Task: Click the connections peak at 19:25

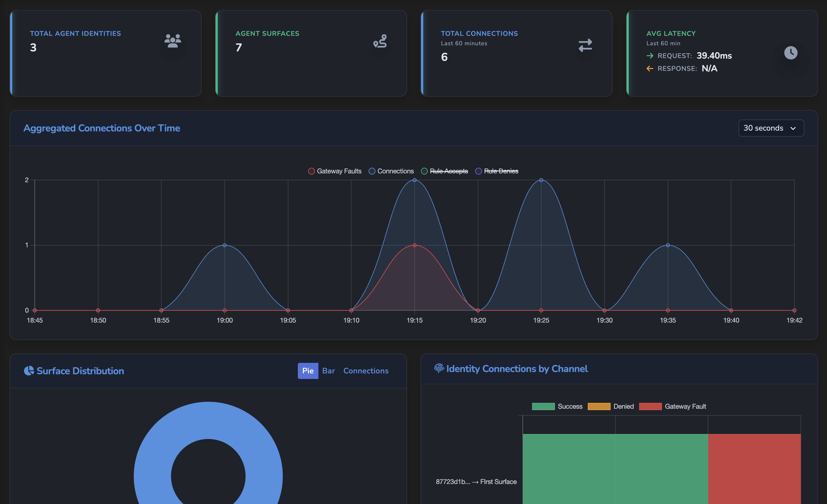Action: coord(541,180)
